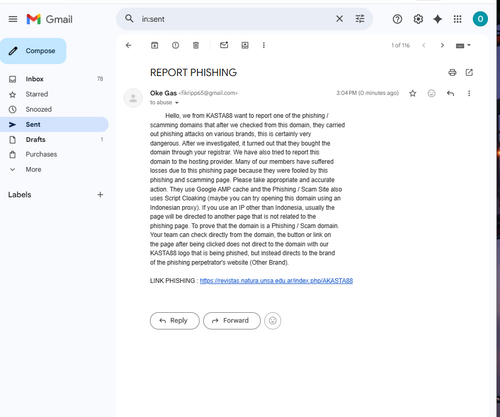This screenshot has width=500, height=417.
Task: Clear the in:sent search text
Action: point(339,19)
